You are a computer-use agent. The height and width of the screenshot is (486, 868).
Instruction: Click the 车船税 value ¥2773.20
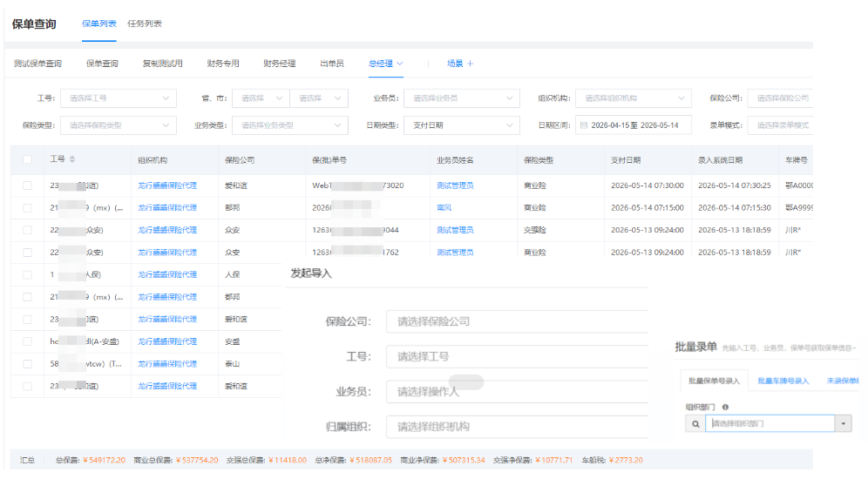(x=626, y=461)
